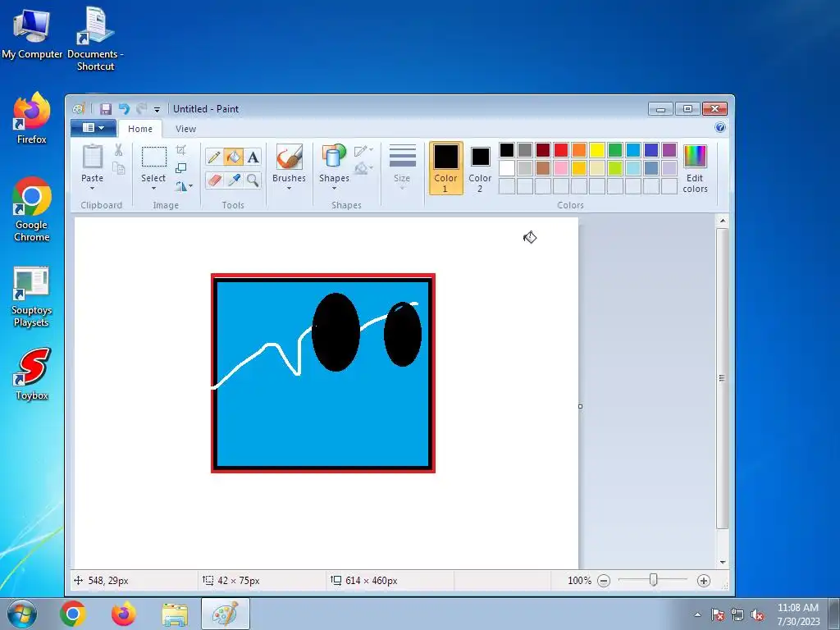
Task: Show hidden tray icons arrow
Action: (697, 614)
